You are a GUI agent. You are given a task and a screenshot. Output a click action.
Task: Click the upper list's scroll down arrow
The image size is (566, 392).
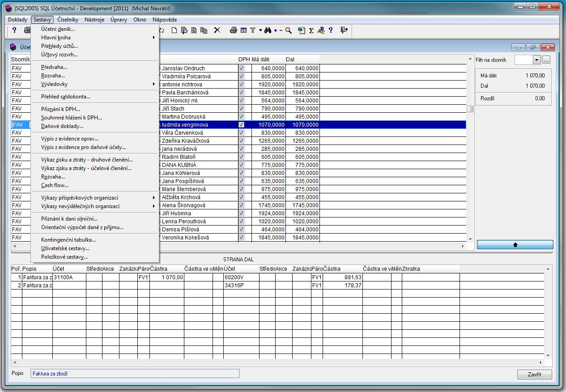[x=470, y=239]
